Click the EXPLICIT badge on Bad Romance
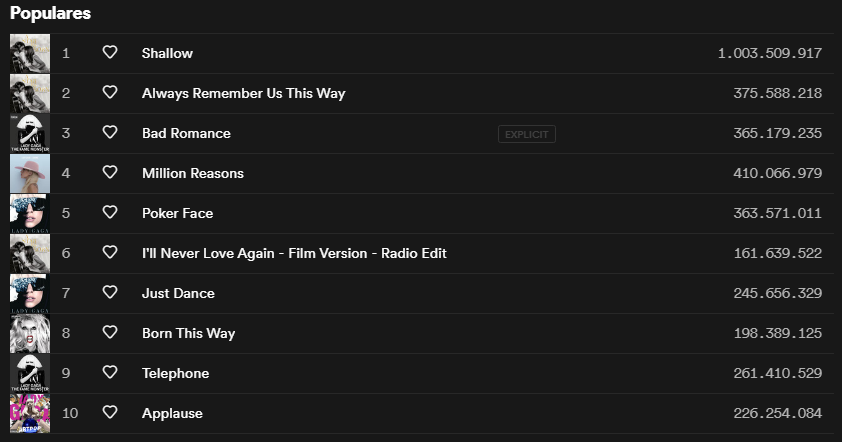Image resolution: width=842 pixels, height=442 pixels. click(x=527, y=134)
